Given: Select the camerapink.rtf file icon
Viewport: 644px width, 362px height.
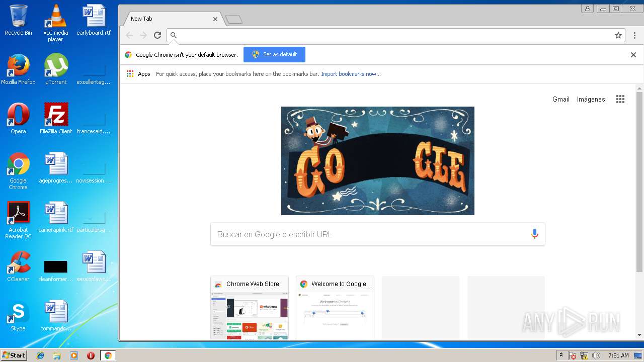Looking at the screenshot, I should (x=56, y=217).
